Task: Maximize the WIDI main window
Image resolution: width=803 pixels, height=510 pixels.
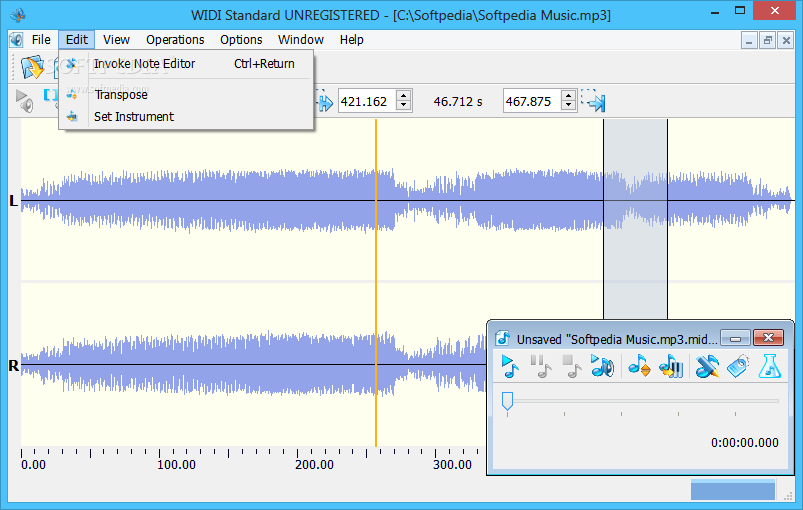Action: tap(740, 11)
